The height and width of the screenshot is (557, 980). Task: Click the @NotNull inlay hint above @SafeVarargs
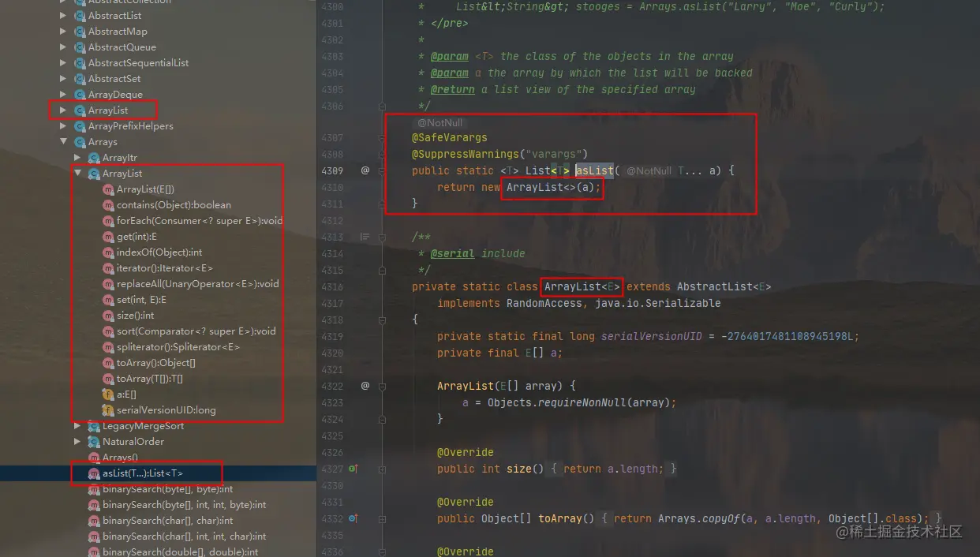click(x=440, y=123)
